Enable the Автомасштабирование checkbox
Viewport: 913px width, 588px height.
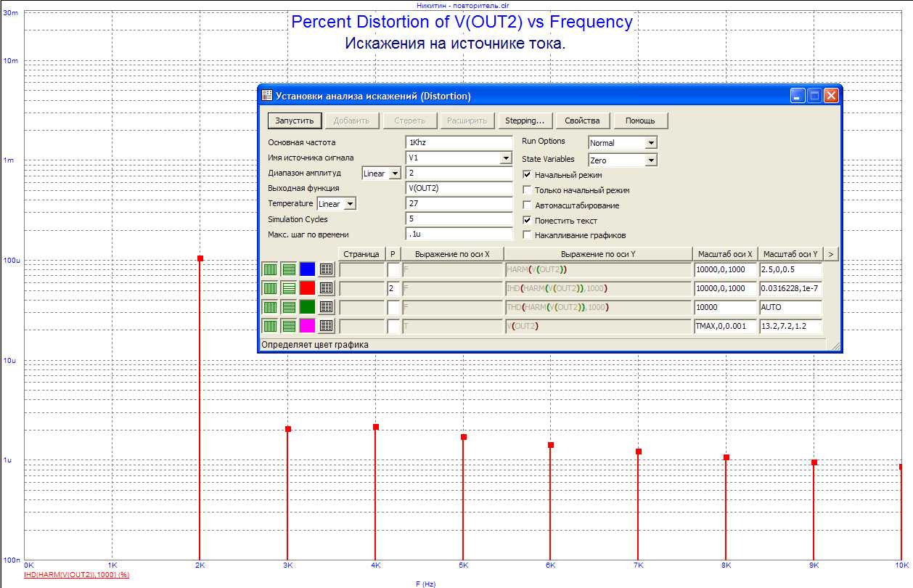coord(528,205)
